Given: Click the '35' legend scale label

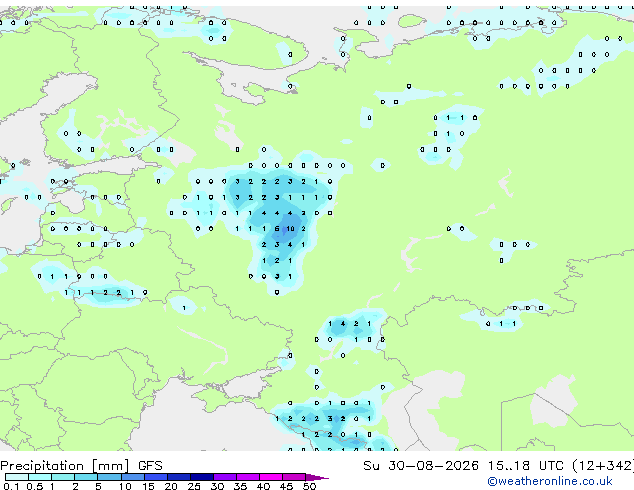Looking at the screenshot, I should (240, 486).
